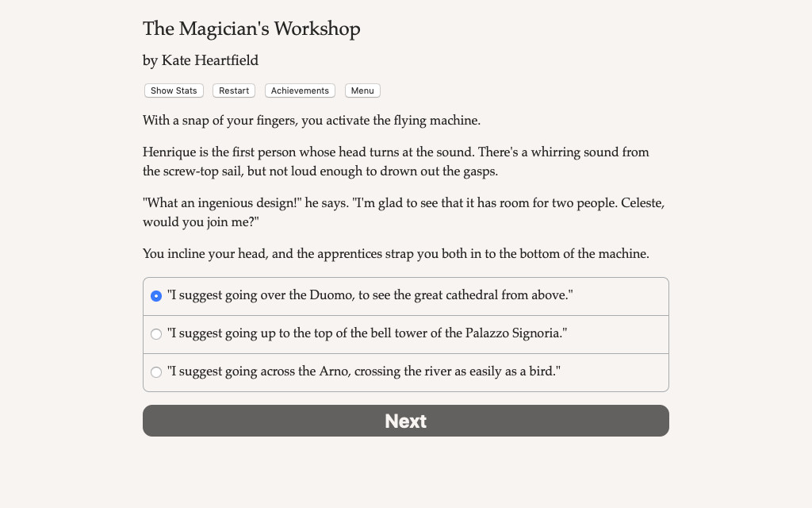The width and height of the screenshot is (812, 508).
Task: Click the Next button to continue
Action: click(x=405, y=421)
